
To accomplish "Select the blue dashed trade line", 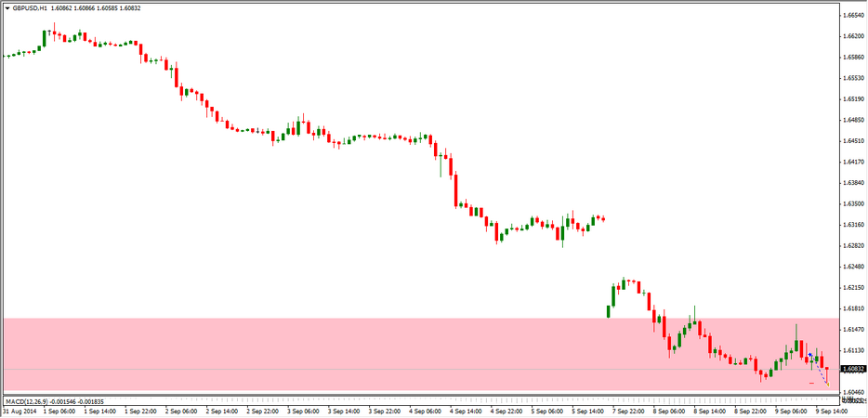I will tap(820, 369).
